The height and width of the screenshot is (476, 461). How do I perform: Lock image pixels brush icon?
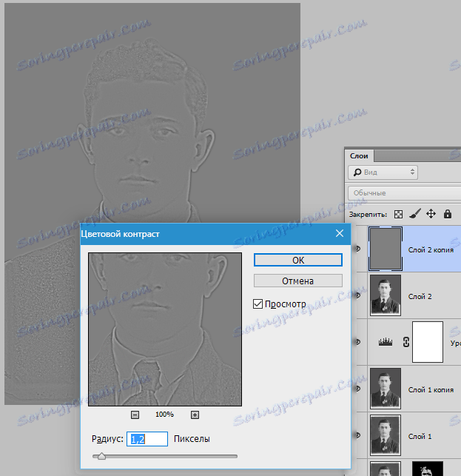pyautogui.click(x=414, y=214)
